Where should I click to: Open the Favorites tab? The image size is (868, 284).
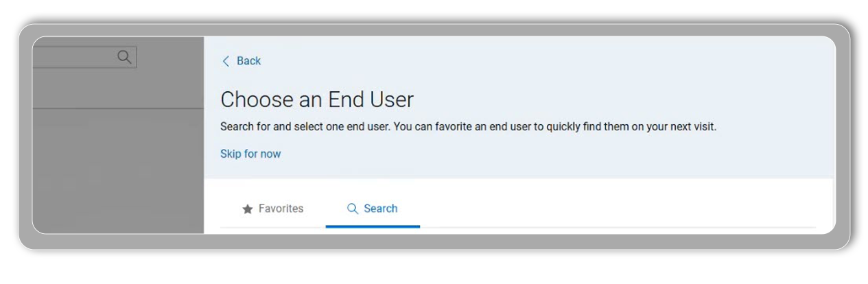273,209
